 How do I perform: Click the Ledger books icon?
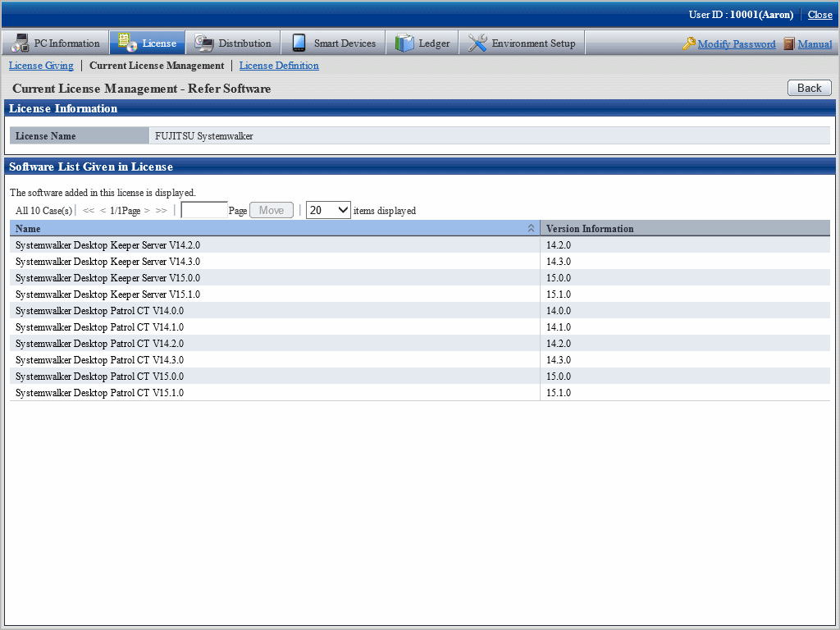pos(404,43)
